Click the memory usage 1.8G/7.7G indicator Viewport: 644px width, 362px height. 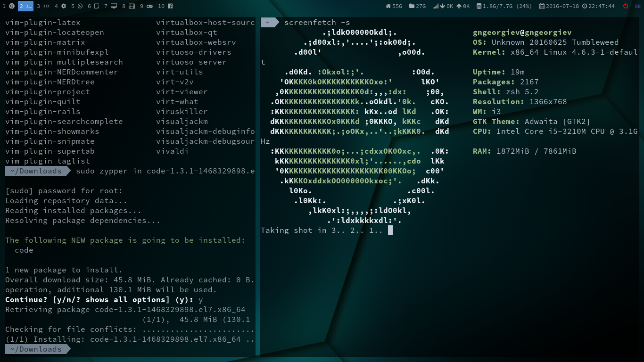[504, 6]
